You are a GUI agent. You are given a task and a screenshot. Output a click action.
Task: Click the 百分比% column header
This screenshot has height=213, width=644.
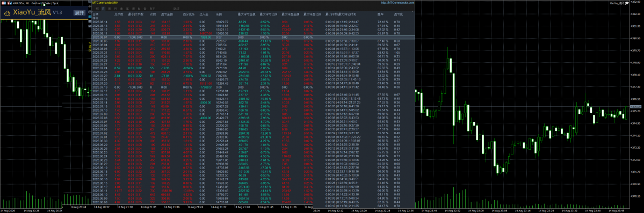pos(189,14)
